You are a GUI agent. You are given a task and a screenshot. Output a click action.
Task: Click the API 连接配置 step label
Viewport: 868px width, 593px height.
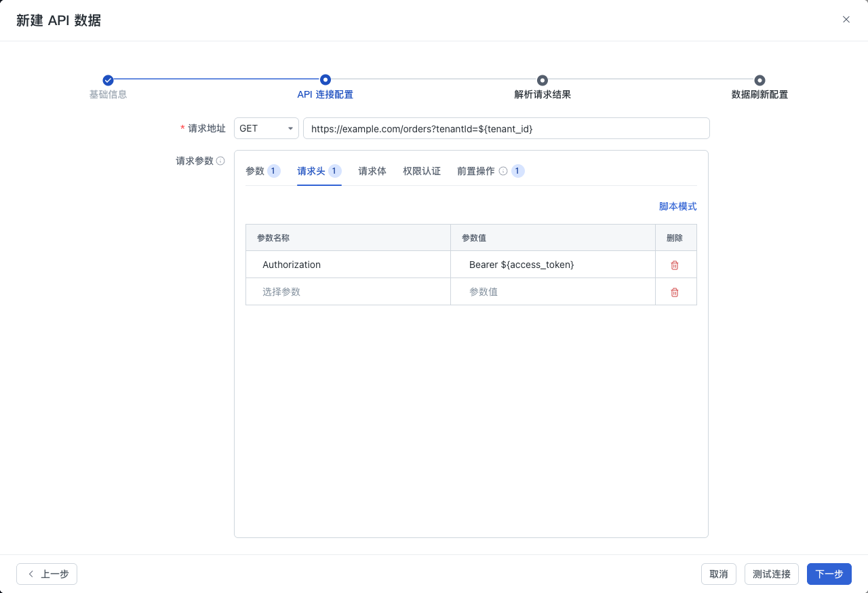pyautogui.click(x=325, y=94)
